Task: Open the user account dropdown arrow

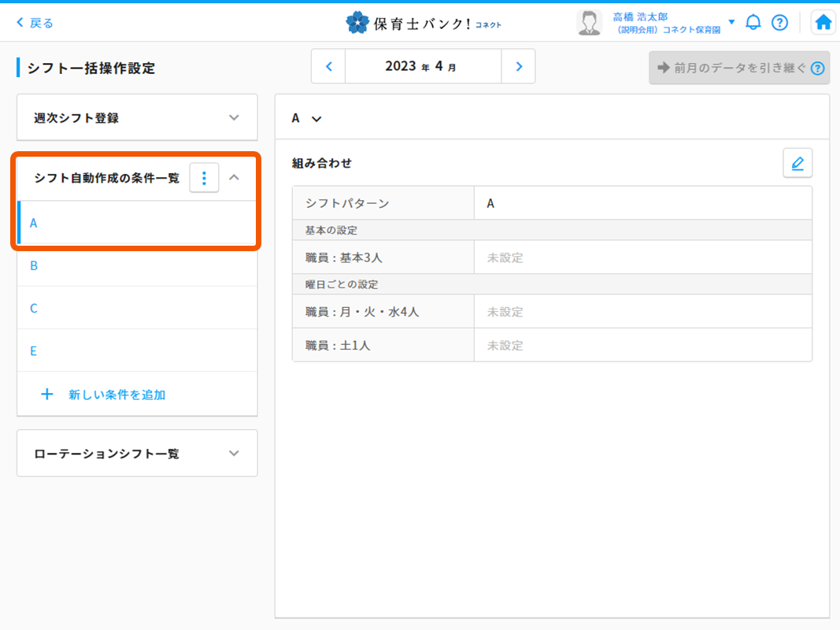Action: [731, 22]
